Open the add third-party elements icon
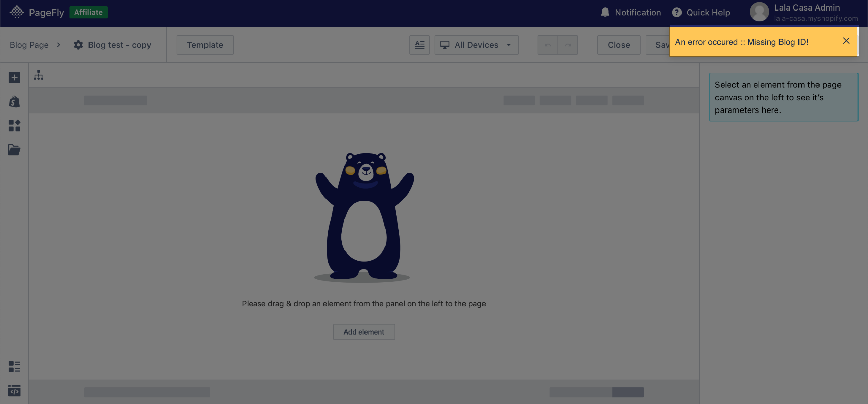The height and width of the screenshot is (404, 868). click(x=14, y=125)
